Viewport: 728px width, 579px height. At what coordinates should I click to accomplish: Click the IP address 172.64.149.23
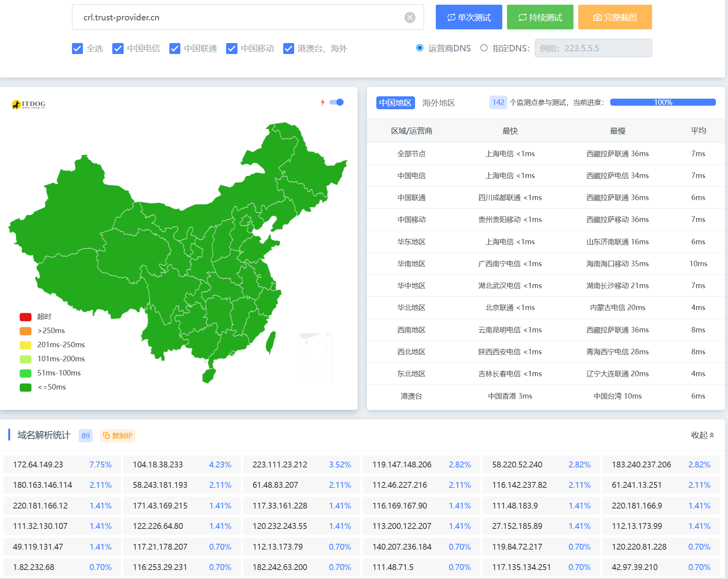pos(38,465)
